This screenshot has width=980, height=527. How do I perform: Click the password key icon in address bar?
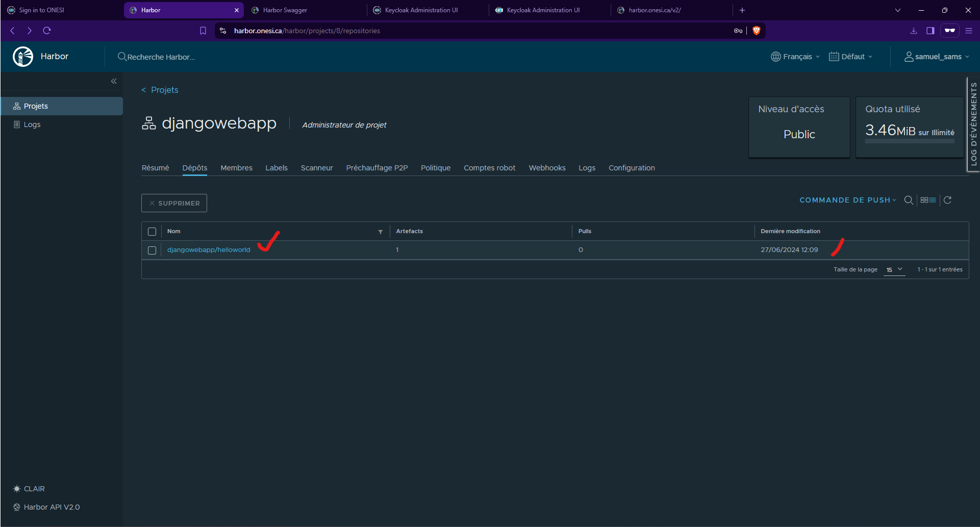click(x=738, y=31)
